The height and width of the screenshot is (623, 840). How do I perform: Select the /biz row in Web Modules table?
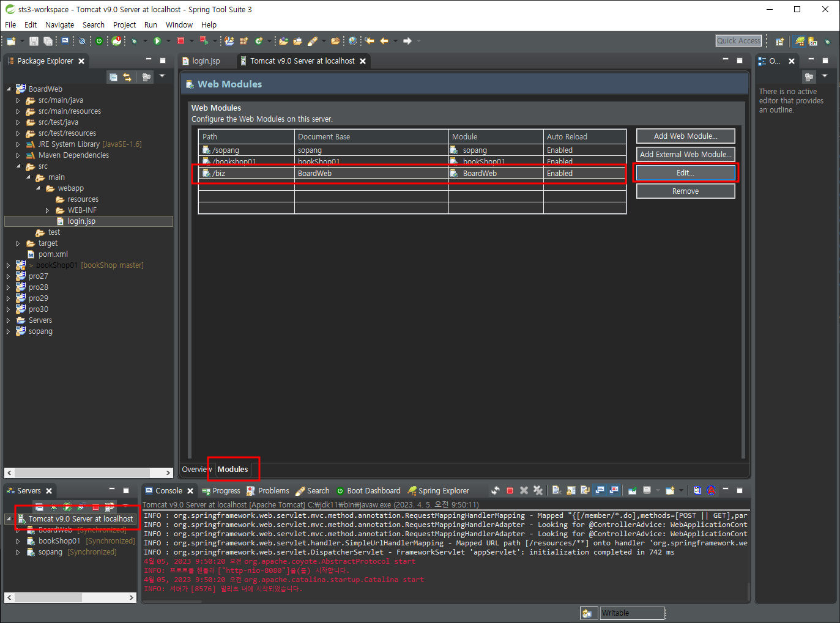pyautogui.click(x=412, y=174)
